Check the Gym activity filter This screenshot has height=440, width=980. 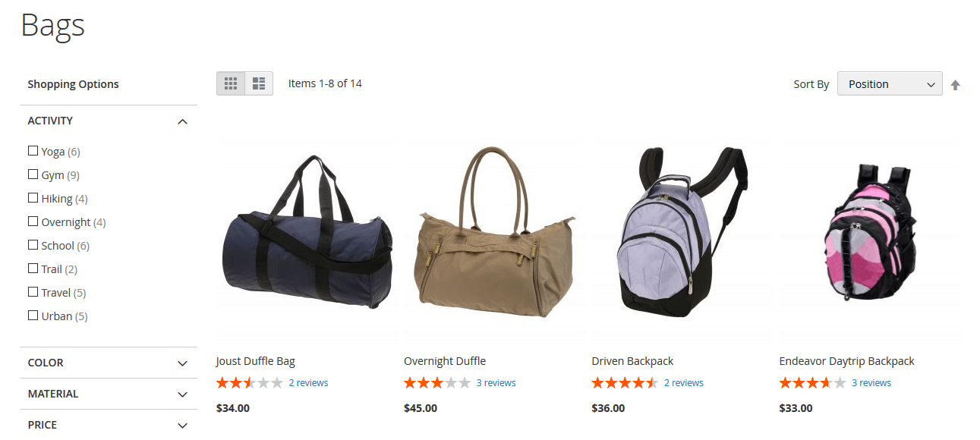coord(33,174)
